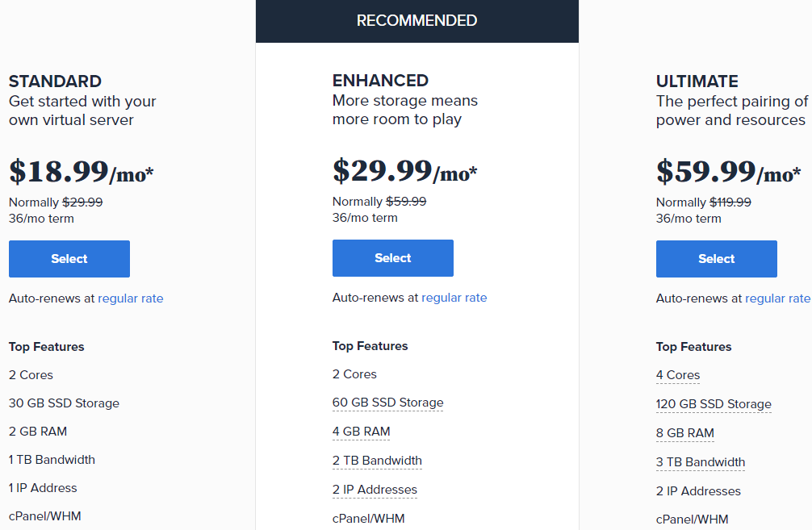This screenshot has width=812, height=530.
Task: Click the ULTIMATE plan heading
Action: (697, 81)
